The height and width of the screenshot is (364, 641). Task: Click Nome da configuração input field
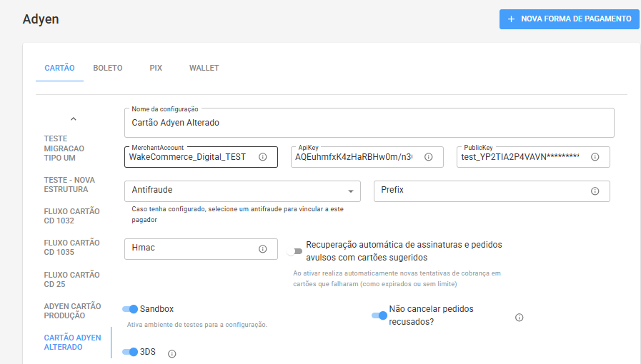coord(369,123)
